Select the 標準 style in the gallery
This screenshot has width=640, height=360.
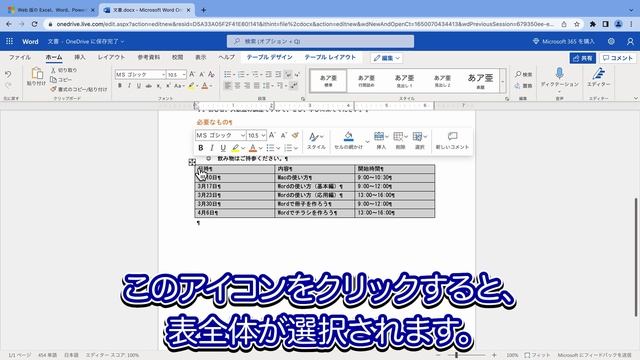(328, 80)
